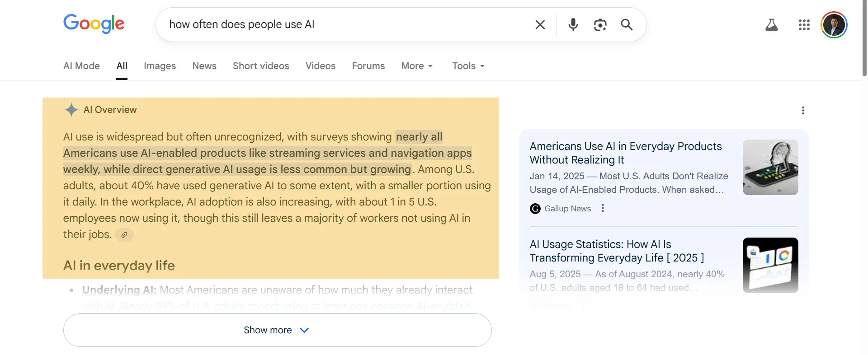This screenshot has width=868, height=355.
Task: Open 'AI Usage Statistics' 2025 article link
Action: [617, 251]
